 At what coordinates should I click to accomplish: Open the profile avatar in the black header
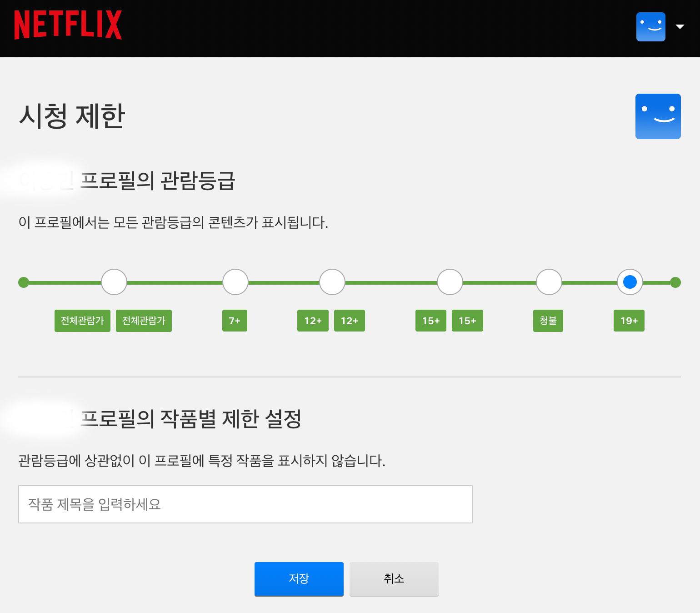pos(651,27)
